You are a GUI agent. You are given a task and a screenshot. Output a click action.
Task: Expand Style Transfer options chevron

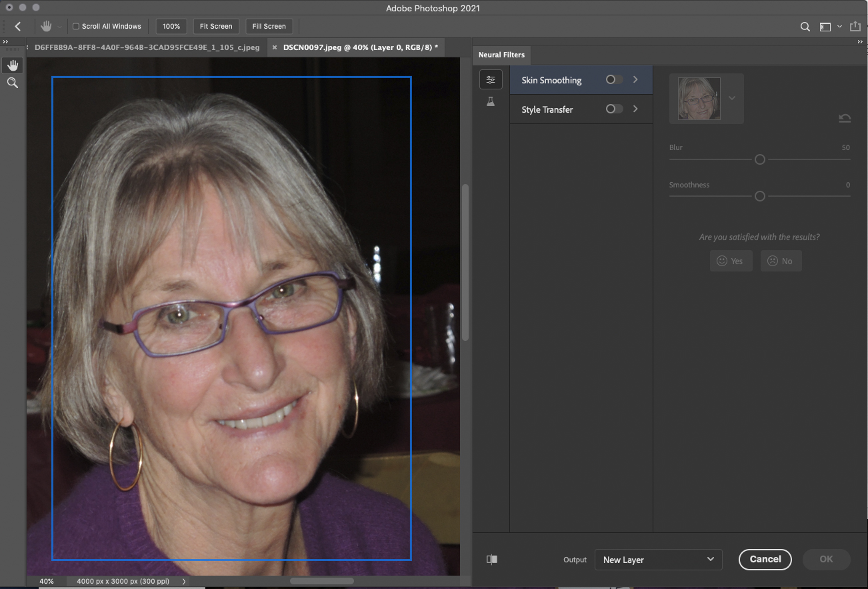(635, 109)
